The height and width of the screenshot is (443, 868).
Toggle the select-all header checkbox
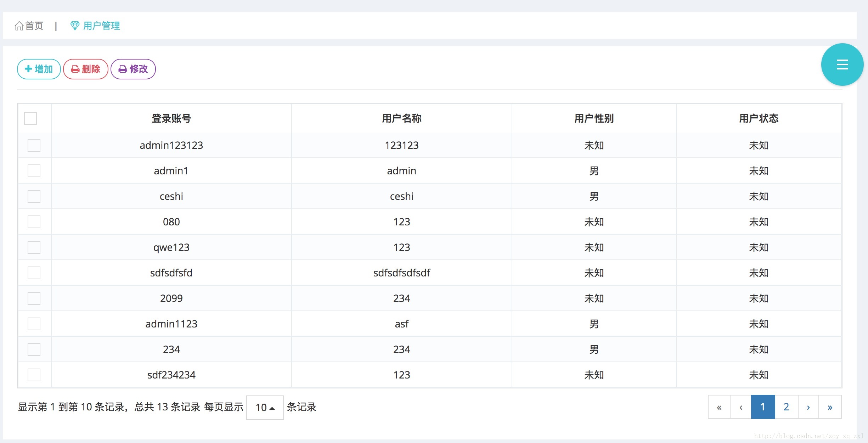30,118
